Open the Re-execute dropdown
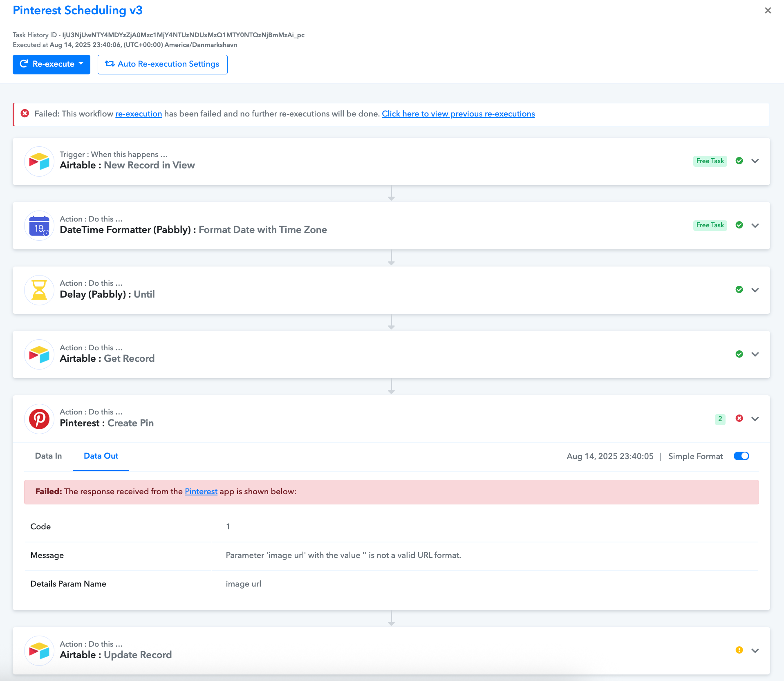The image size is (784, 681). click(52, 64)
